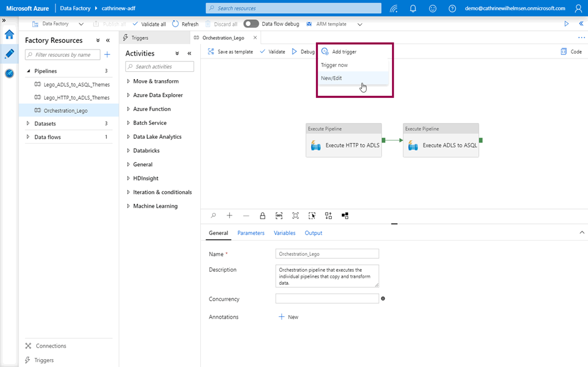The height and width of the screenshot is (367, 588).
Task: Toggle the Data flow debug switch
Action: [x=251, y=24]
